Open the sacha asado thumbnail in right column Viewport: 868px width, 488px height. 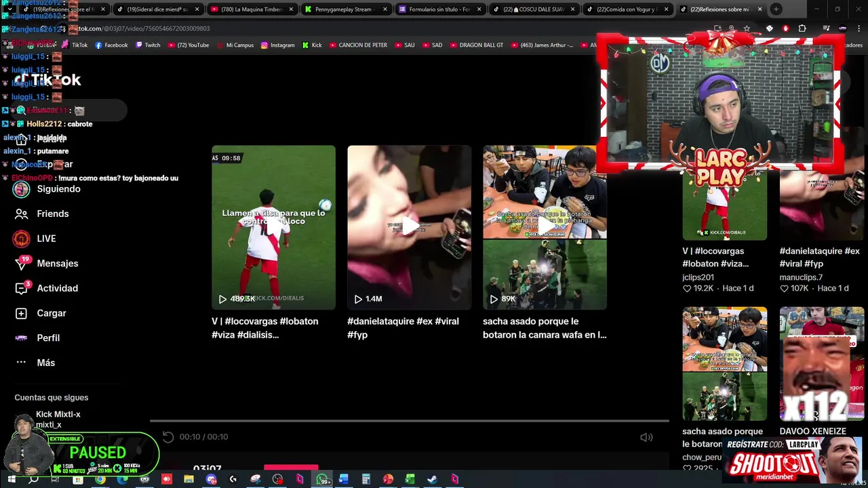click(x=725, y=363)
